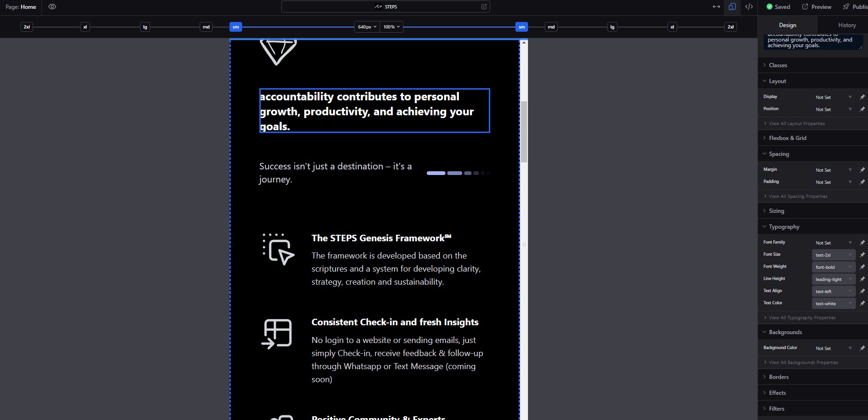Select the leftmost 2xl breakpoint marker
The height and width of the screenshot is (420, 868).
tap(27, 27)
